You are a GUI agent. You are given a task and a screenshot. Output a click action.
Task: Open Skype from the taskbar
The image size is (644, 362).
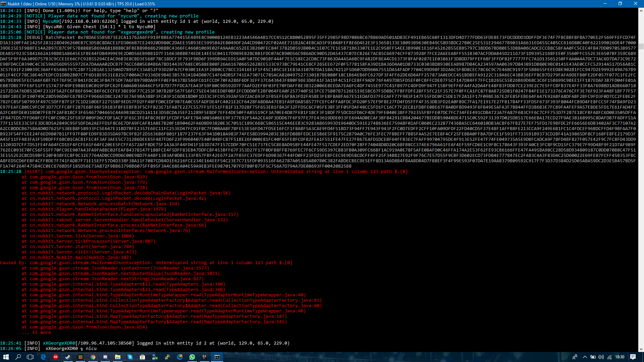point(130,357)
